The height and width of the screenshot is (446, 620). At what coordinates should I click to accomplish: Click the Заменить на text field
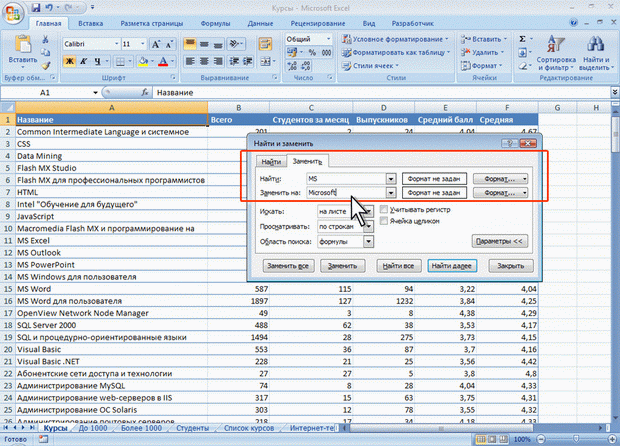346,193
